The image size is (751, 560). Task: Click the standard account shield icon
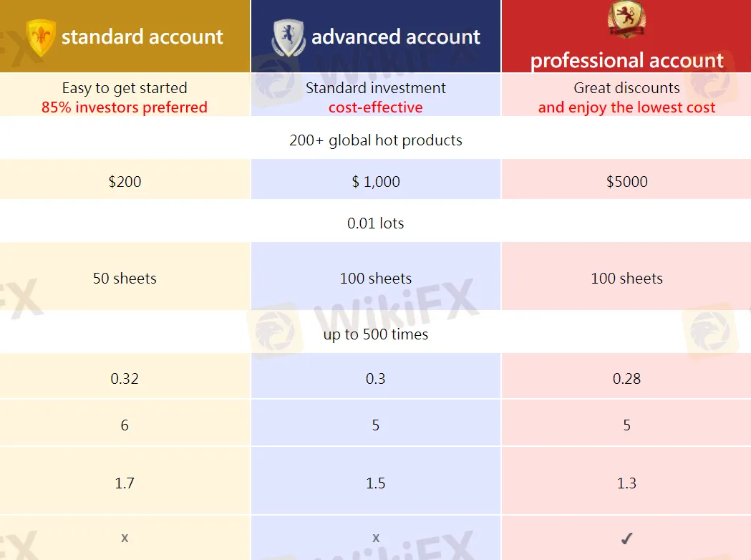(40, 36)
